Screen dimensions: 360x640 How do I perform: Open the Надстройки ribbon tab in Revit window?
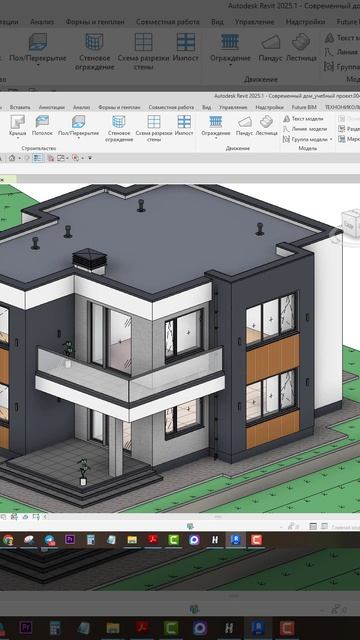point(269,107)
